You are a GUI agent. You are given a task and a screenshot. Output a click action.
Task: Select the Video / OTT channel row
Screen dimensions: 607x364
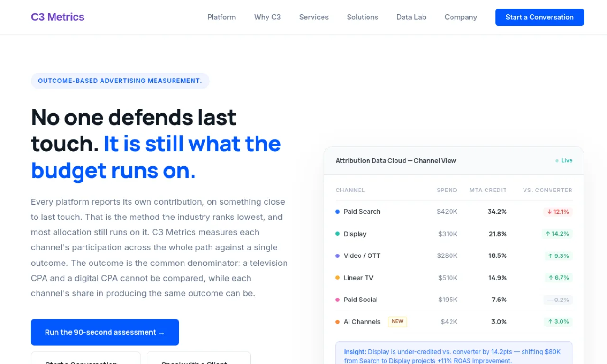point(454,255)
